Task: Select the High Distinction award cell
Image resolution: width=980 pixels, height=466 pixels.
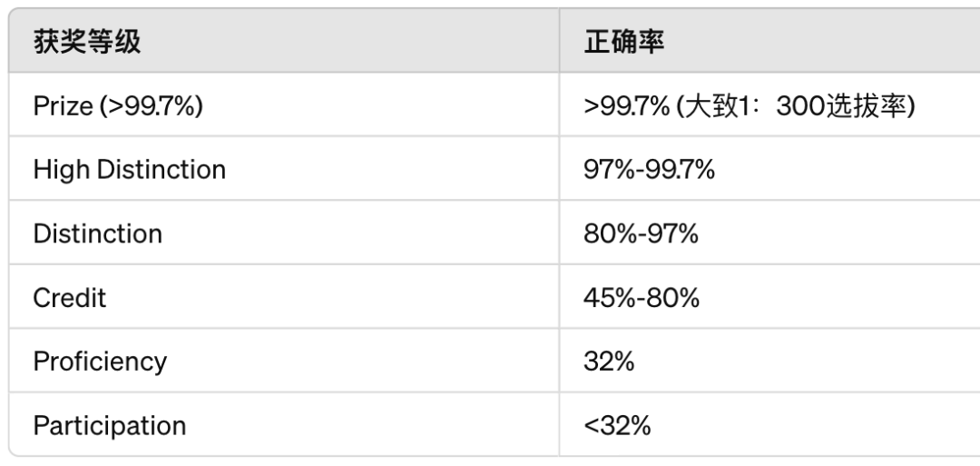Action: 129,169
